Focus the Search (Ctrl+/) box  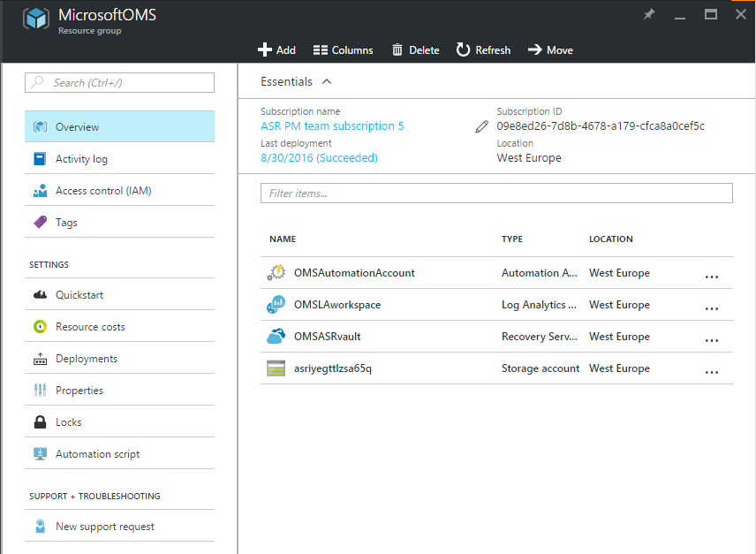pyautogui.click(x=119, y=82)
